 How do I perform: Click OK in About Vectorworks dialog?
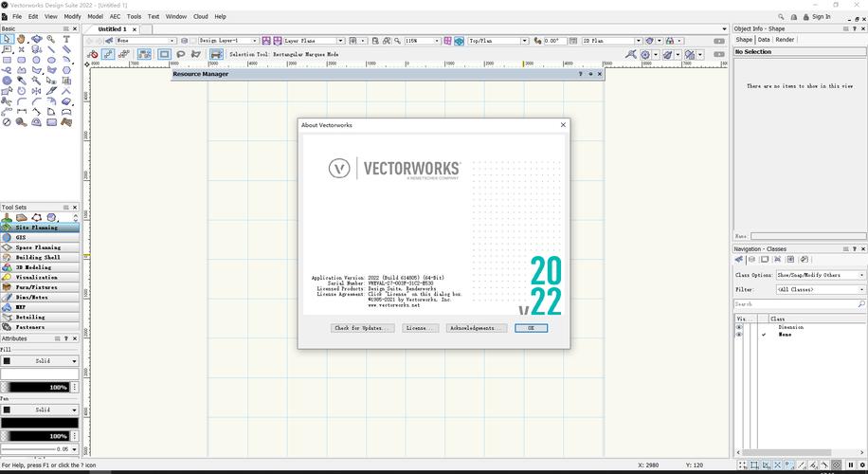coord(531,328)
